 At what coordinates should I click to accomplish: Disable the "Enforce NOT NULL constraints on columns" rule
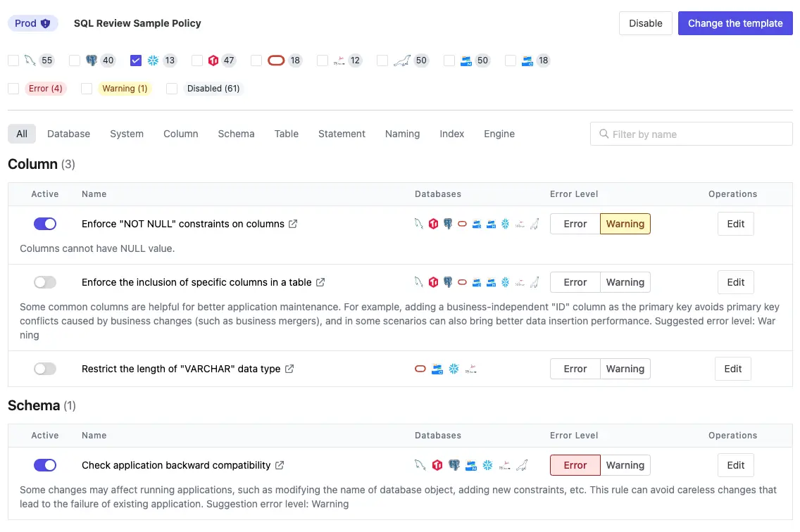click(x=45, y=223)
